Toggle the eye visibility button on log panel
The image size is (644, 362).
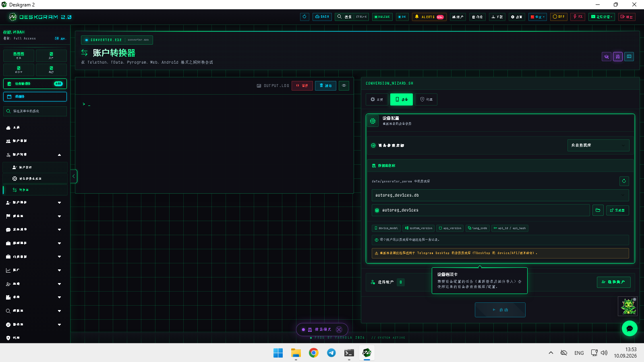[x=344, y=86]
